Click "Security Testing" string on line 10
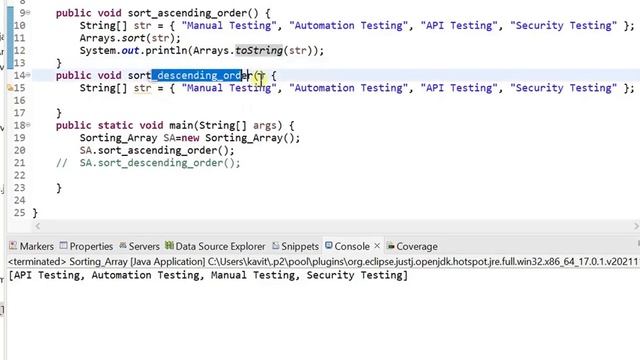This screenshot has height=360, width=640. coord(563,26)
